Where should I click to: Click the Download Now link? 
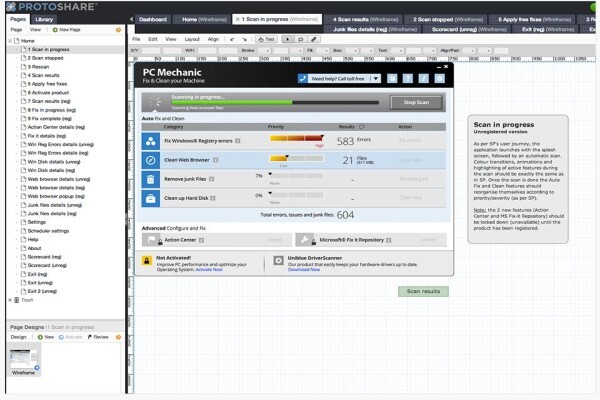coord(304,270)
